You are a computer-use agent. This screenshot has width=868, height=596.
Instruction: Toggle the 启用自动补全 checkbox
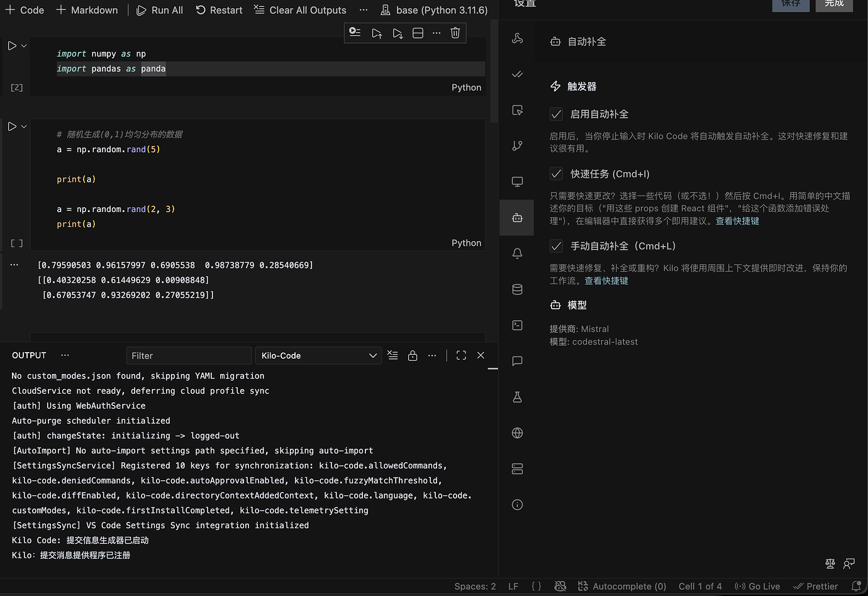[x=556, y=114]
